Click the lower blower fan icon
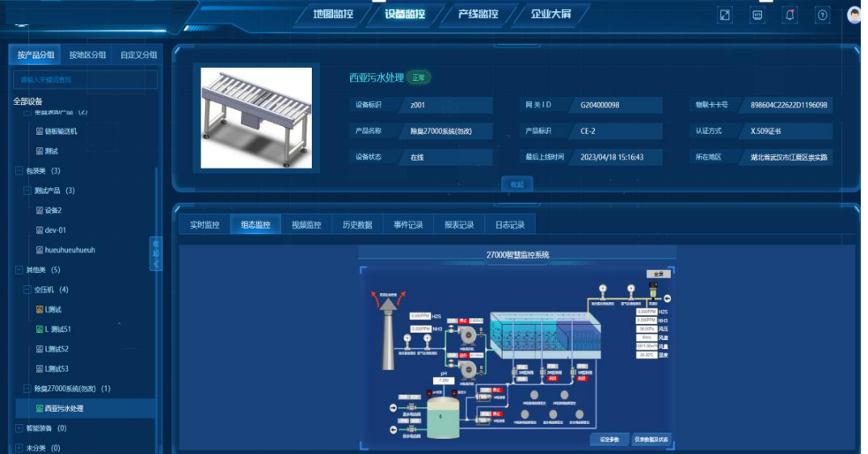Image resolution: width=868 pixels, height=454 pixels. [x=468, y=369]
